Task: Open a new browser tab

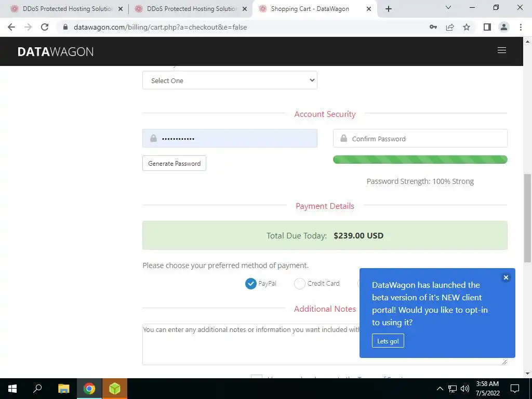Action: 389,9
